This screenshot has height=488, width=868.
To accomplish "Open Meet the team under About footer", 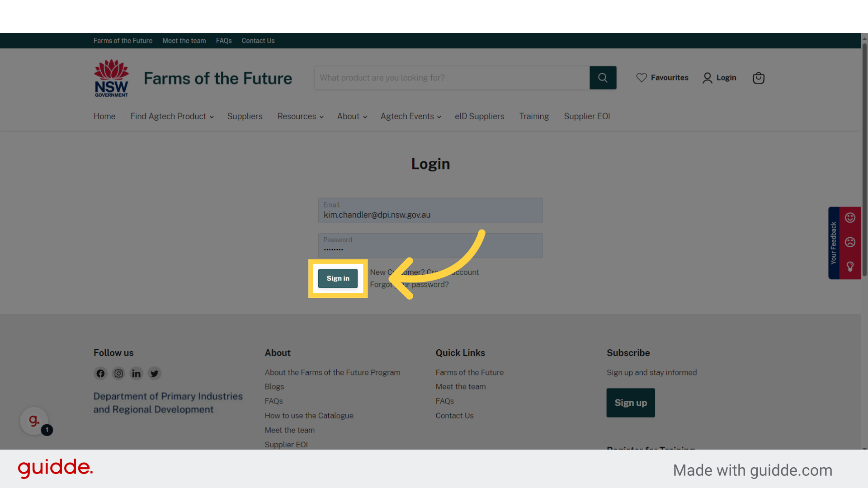I will 290,430.
